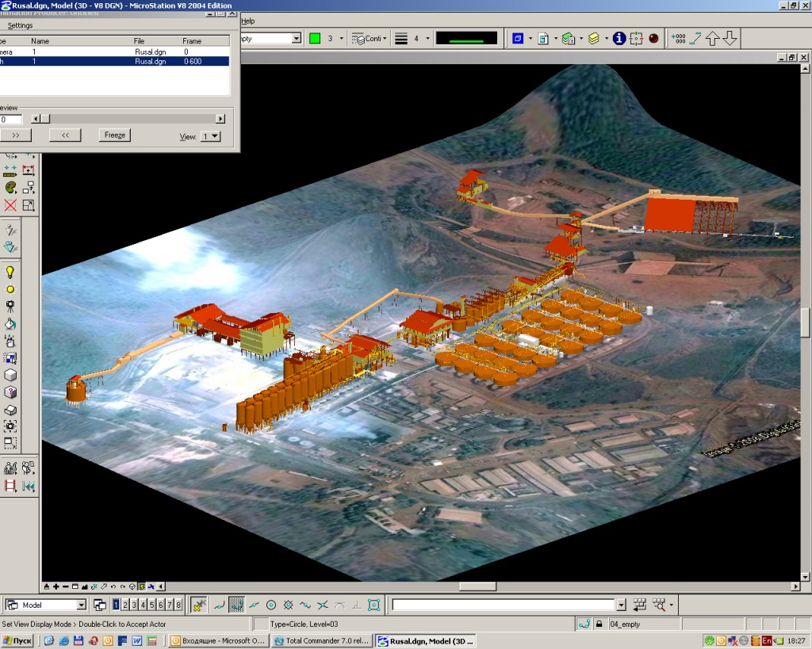
Task: Toggle view 1 button on
Action: 116,605
